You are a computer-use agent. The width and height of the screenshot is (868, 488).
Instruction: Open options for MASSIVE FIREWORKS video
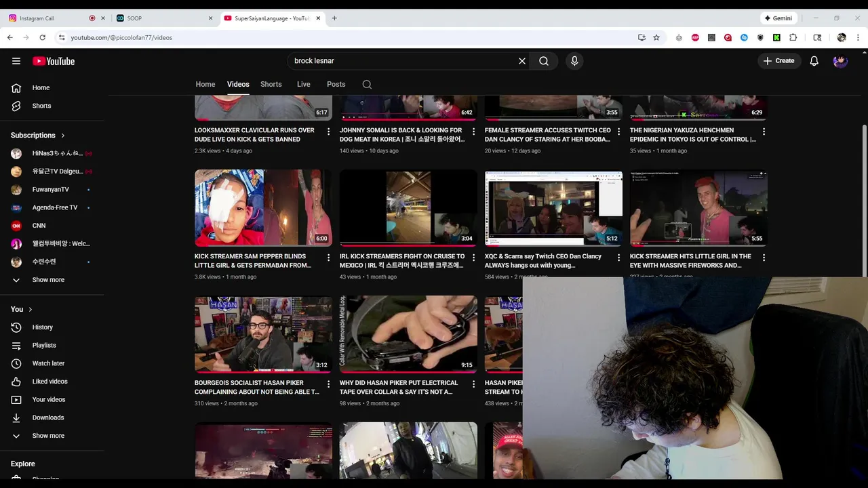click(764, 258)
